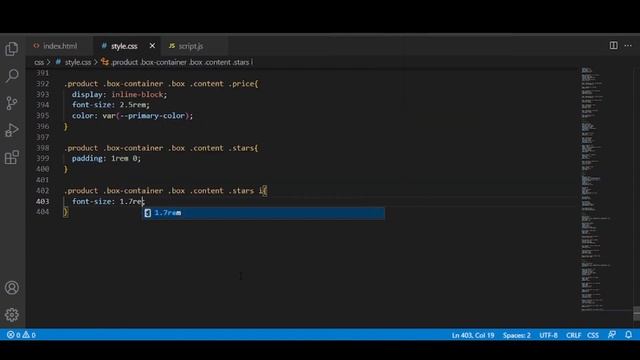Image resolution: width=640 pixels, height=360 pixels.
Task: Open the errors and warnings panel
Action: coord(21,335)
